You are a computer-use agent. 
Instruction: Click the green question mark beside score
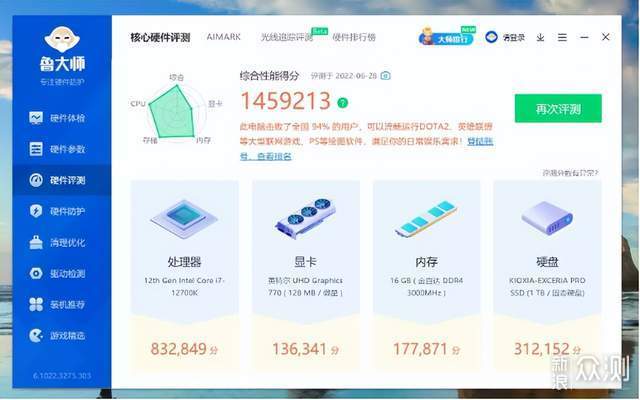click(x=342, y=102)
